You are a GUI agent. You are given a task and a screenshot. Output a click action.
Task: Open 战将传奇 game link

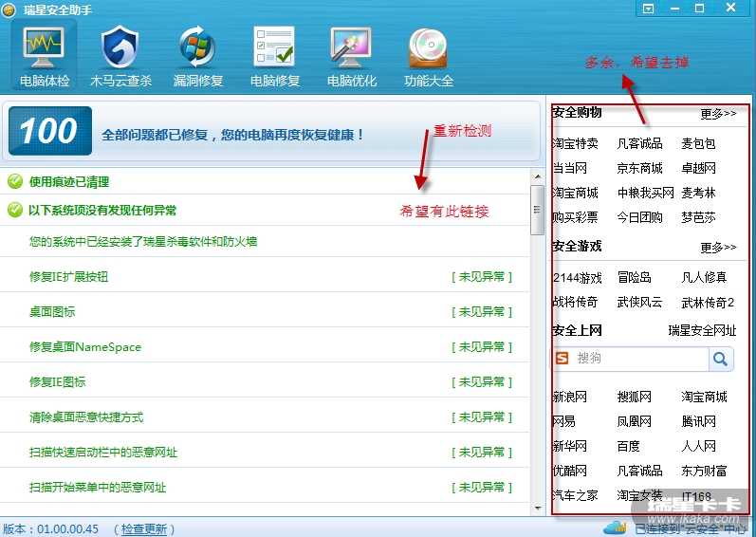click(x=575, y=303)
